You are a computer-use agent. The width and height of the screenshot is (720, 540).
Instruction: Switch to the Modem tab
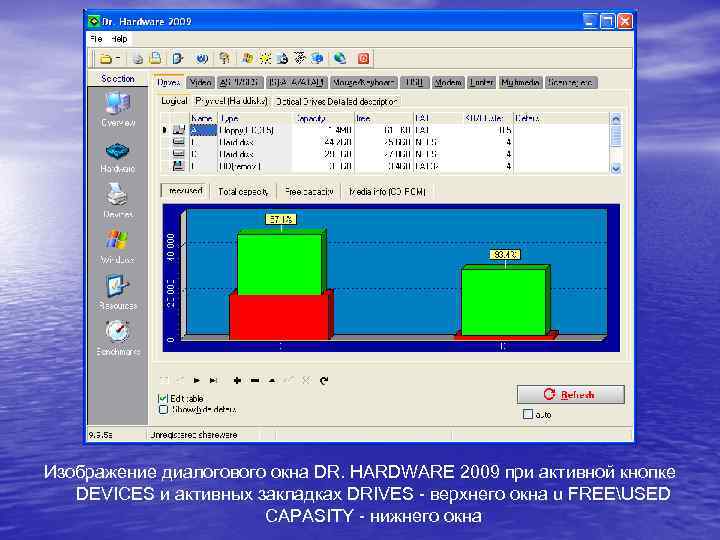(448, 83)
